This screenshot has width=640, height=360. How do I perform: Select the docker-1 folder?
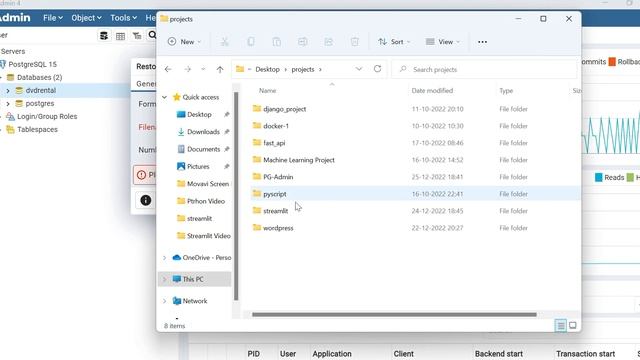pos(271,126)
